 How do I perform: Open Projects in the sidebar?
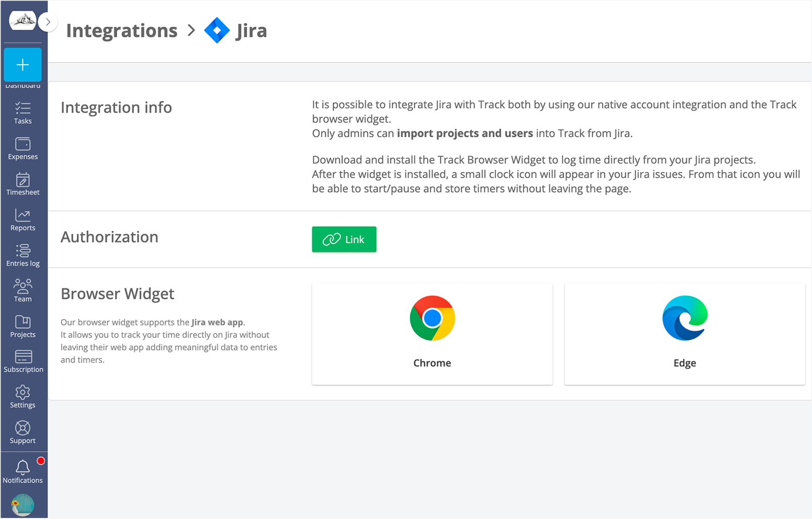click(x=23, y=327)
